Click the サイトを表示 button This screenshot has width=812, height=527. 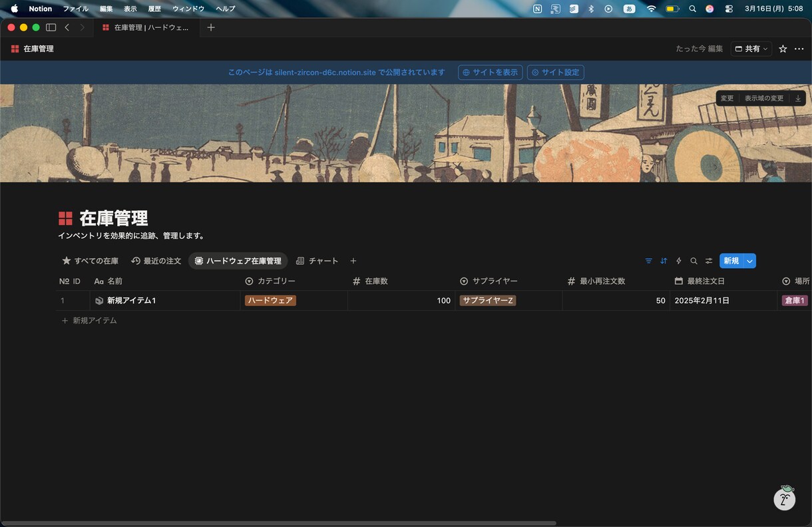[x=490, y=73]
